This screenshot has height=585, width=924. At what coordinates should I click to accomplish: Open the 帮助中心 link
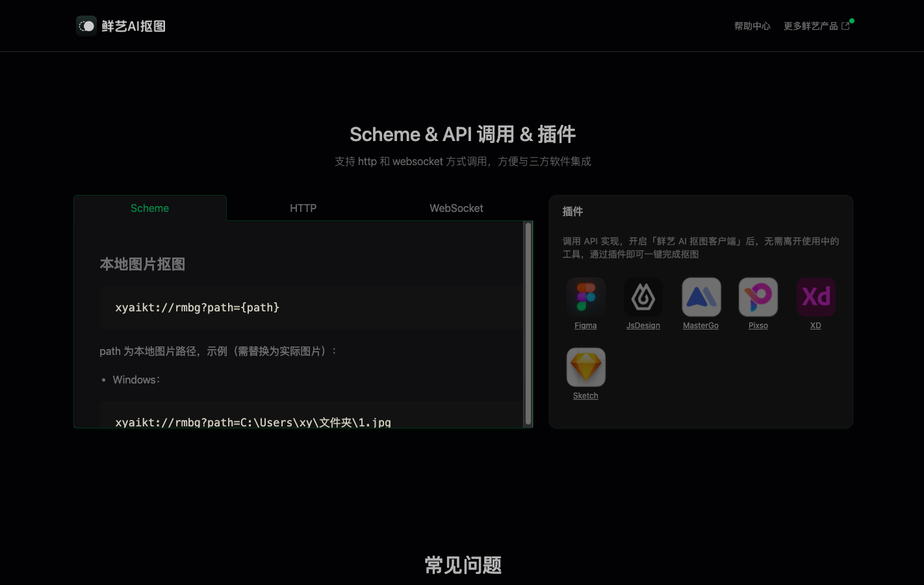752,26
